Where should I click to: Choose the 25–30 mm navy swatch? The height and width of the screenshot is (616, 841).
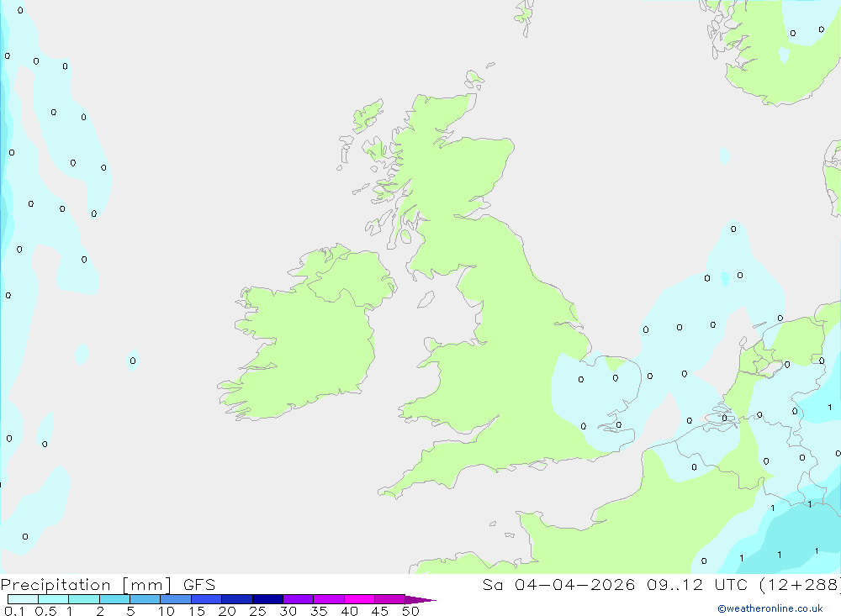(267, 599)
